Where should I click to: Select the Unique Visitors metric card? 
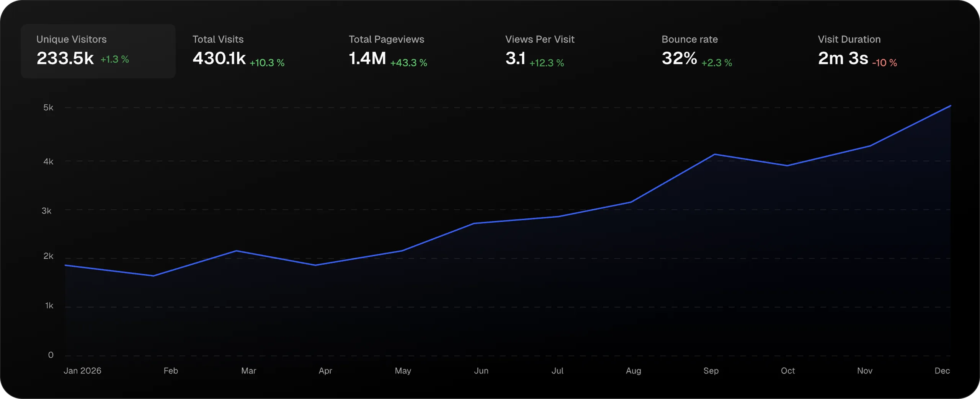[98, 51]
